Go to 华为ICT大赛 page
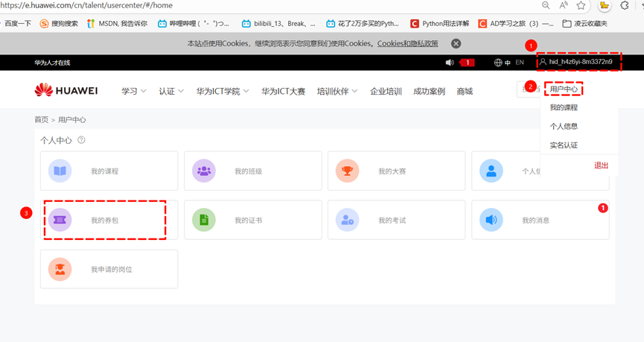The height and width of the screenshot is (342, 644). click(284, 91)
